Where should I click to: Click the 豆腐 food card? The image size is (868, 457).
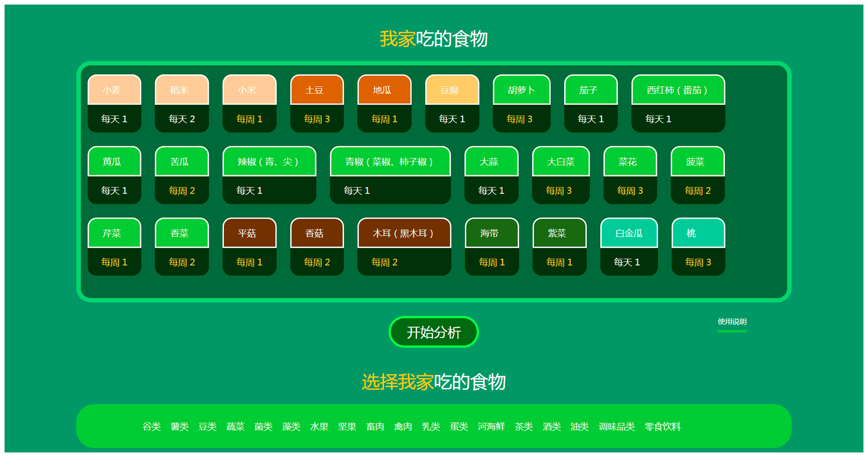[x=452, y=90]
